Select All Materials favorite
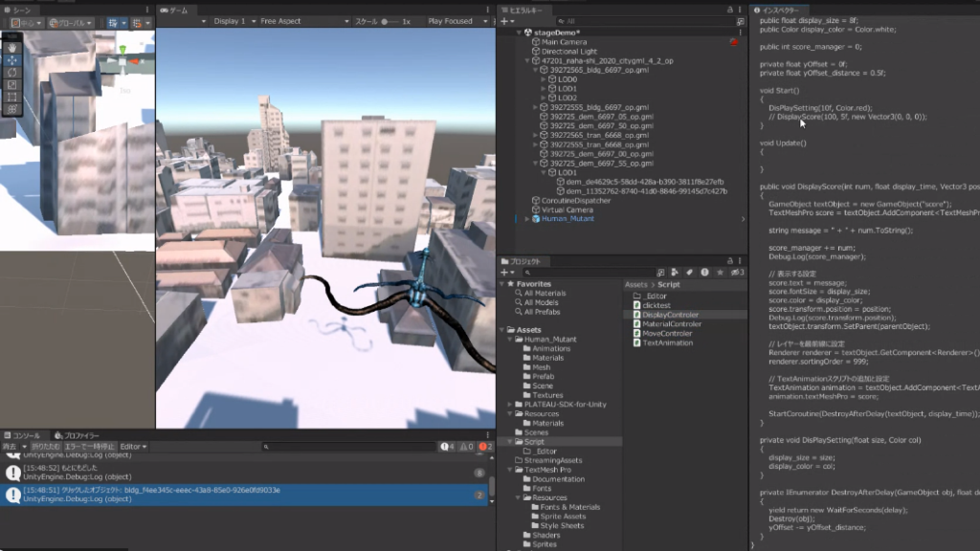Image resolution: width=980 pixels, height=551 pixels. (x=545, y=293)
